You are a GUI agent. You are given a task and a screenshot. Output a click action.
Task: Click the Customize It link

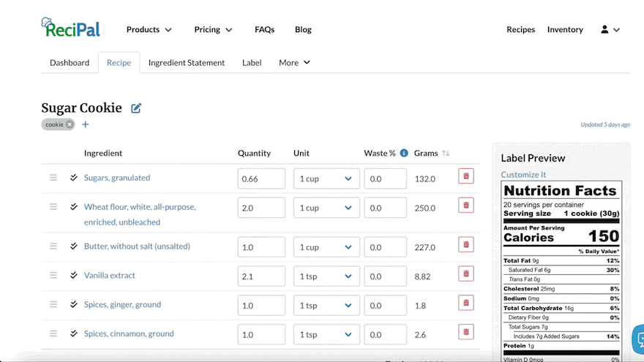523,175
